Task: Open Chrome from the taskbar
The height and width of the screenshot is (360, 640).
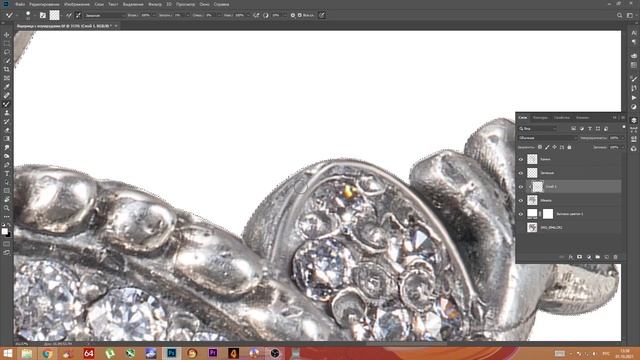Action: pyautogui.click(x=47, y=353)
